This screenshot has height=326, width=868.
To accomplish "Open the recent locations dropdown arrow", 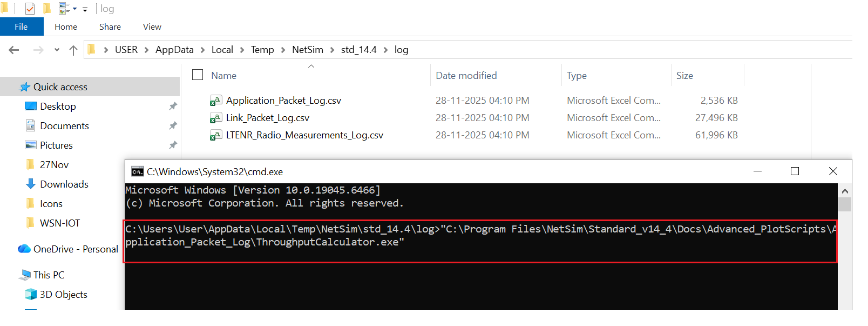I will click(x=57, y=50).
